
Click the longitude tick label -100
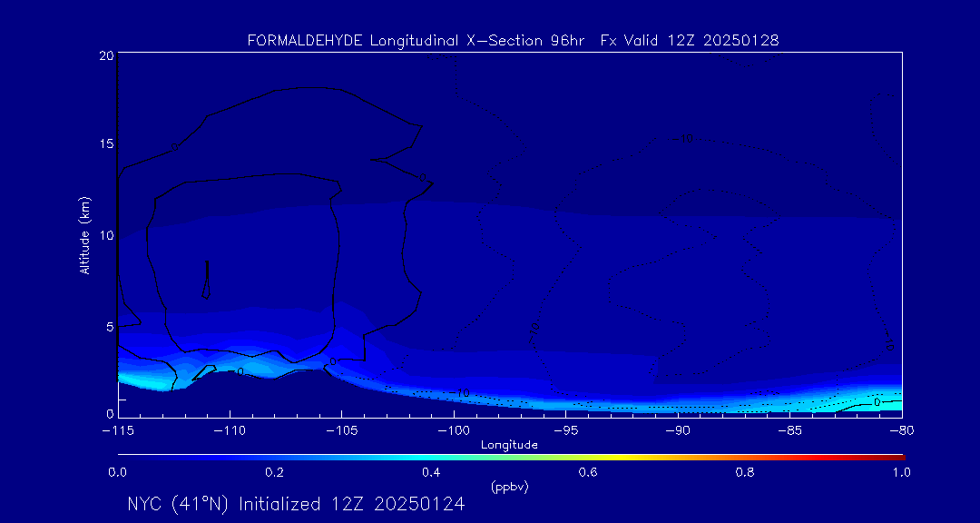(453, 431)
